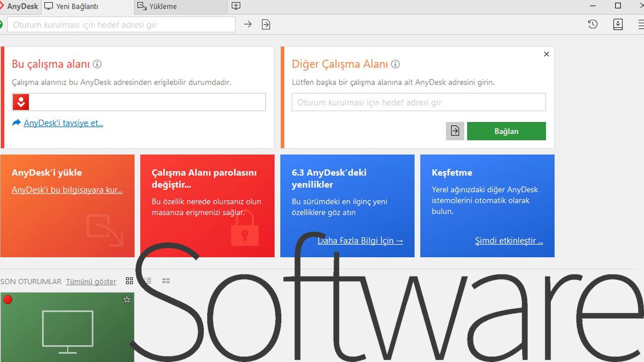Click the AnyDesk'i bu bilgisayara kur link
644x362 pixels.
[x=67, y=190]
